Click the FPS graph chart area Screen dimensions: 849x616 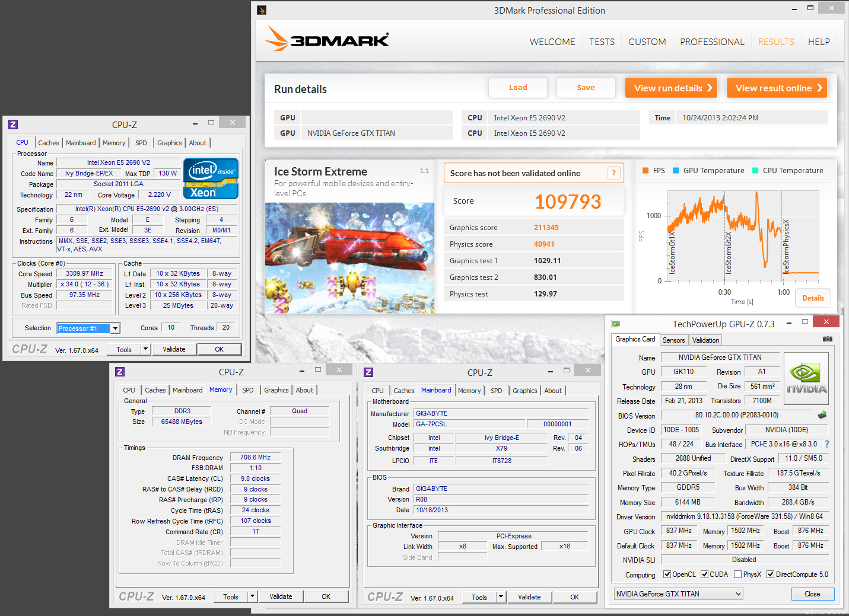click(x=743, y=236)
